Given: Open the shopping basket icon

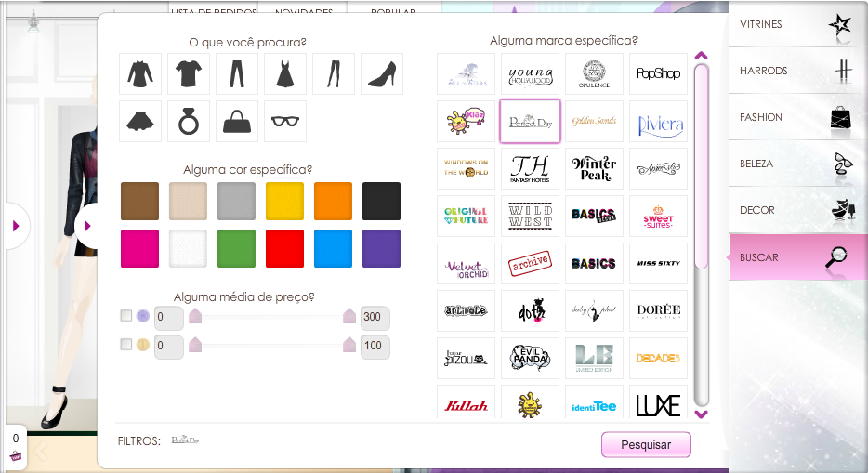Looking at the screenshot, I should pyautogui.click(x=16, y=456).
